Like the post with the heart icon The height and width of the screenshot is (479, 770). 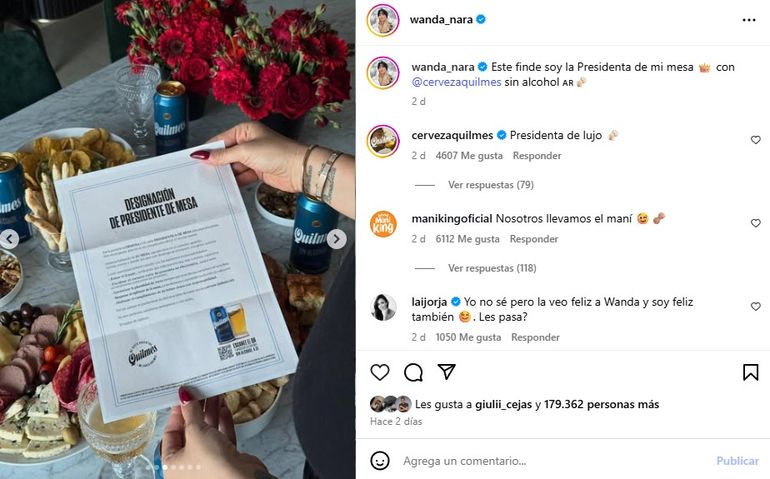coord(380,372)
